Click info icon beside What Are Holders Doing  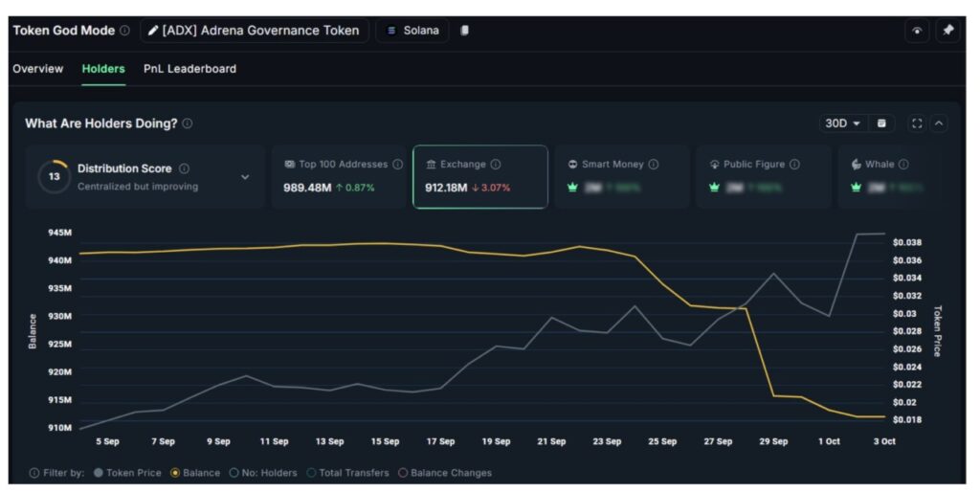[188, 123]
